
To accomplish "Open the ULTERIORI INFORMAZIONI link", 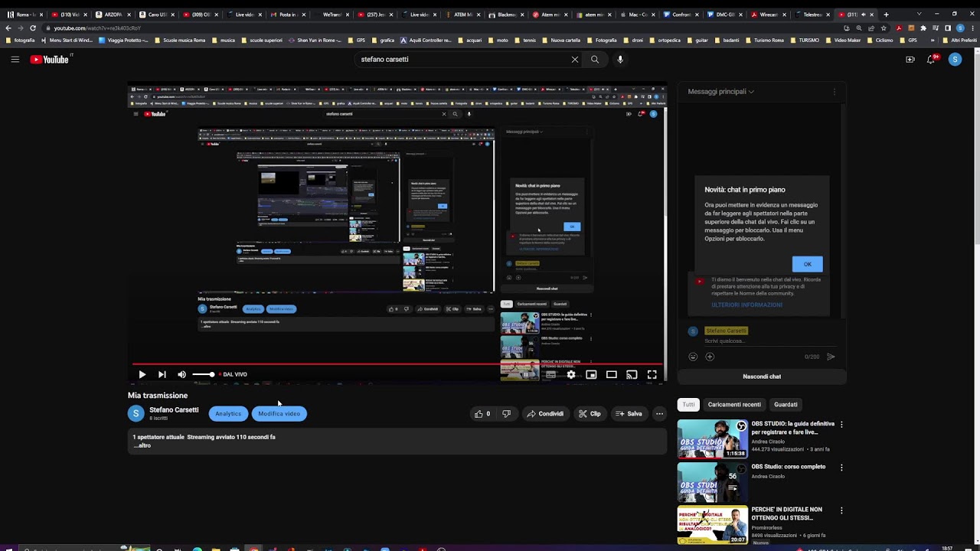I will coord(746,305).
